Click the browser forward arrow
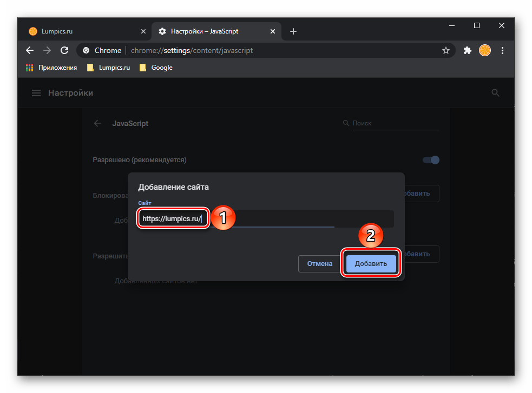532x393 pixels. (x=47, y=50)
